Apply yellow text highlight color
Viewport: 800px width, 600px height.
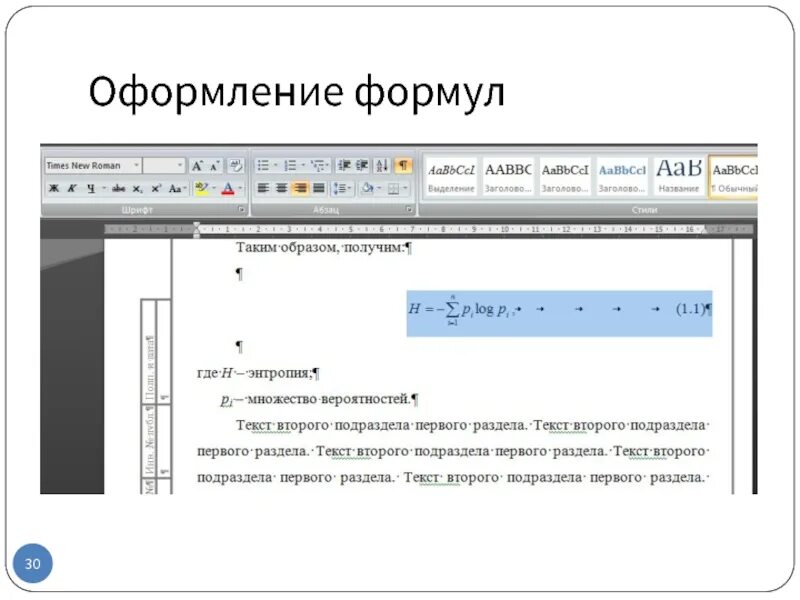pyautogui.click(x=202, y=189)
